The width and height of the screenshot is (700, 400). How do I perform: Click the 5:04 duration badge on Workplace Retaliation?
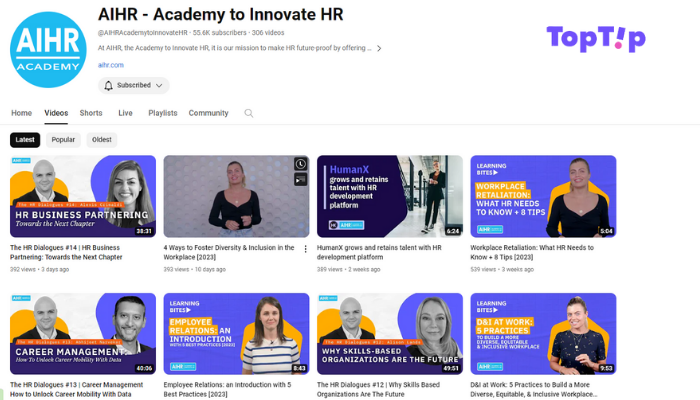point(606,231)
